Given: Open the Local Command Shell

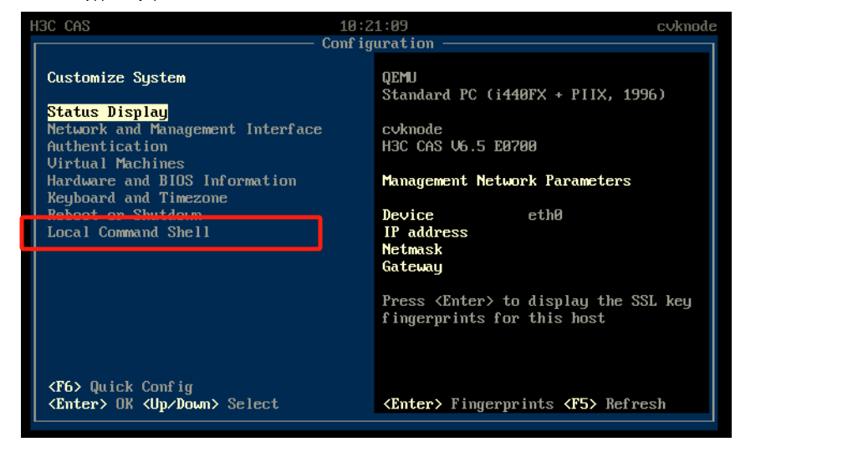Looking at the screenshot, I should 128,232.
